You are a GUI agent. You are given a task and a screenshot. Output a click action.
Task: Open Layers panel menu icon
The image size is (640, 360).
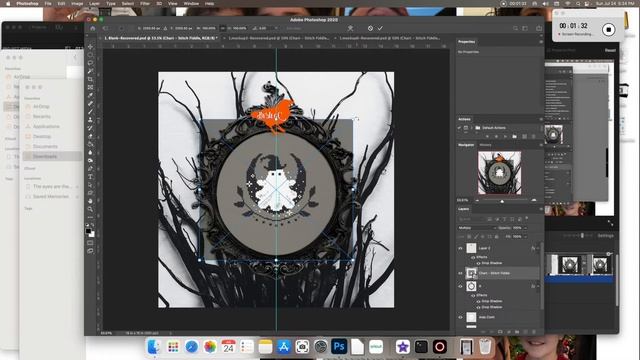(541, 209)
